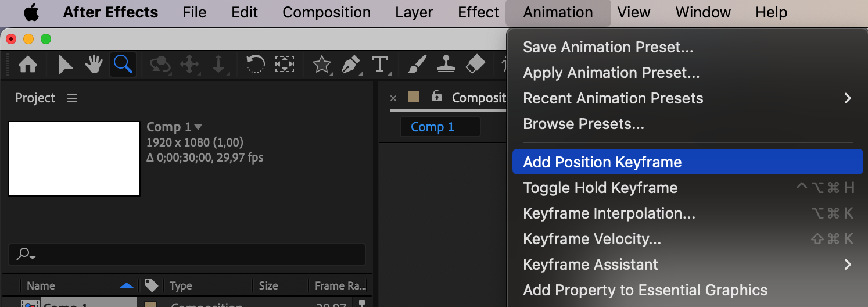Open the Comp 1 dropdown arrow
868x307 pixels.
199,127
